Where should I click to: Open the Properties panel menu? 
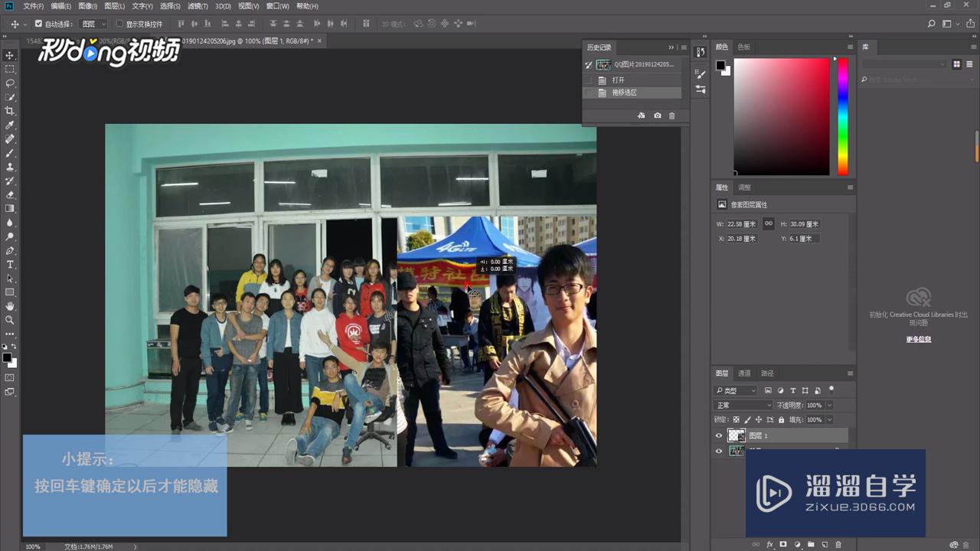[850, 187]
